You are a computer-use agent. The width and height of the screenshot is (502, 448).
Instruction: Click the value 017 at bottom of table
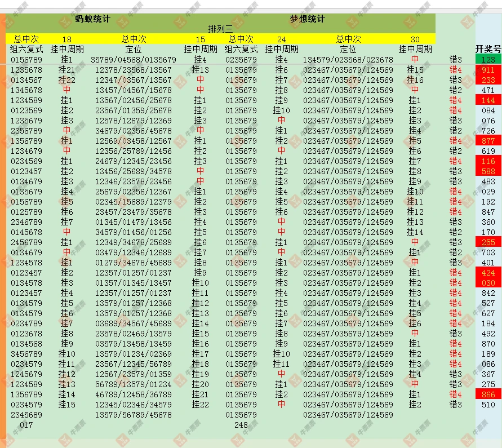point(25,426)
